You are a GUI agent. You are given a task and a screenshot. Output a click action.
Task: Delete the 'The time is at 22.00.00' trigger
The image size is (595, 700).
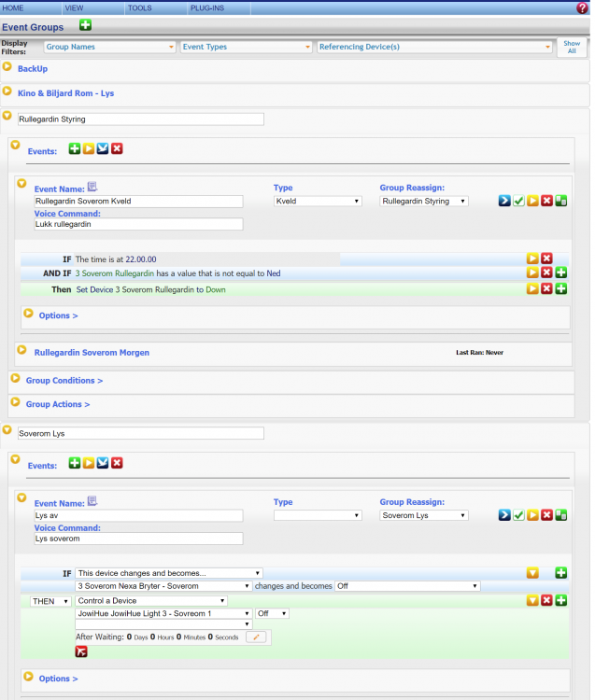tap(546, 259)
